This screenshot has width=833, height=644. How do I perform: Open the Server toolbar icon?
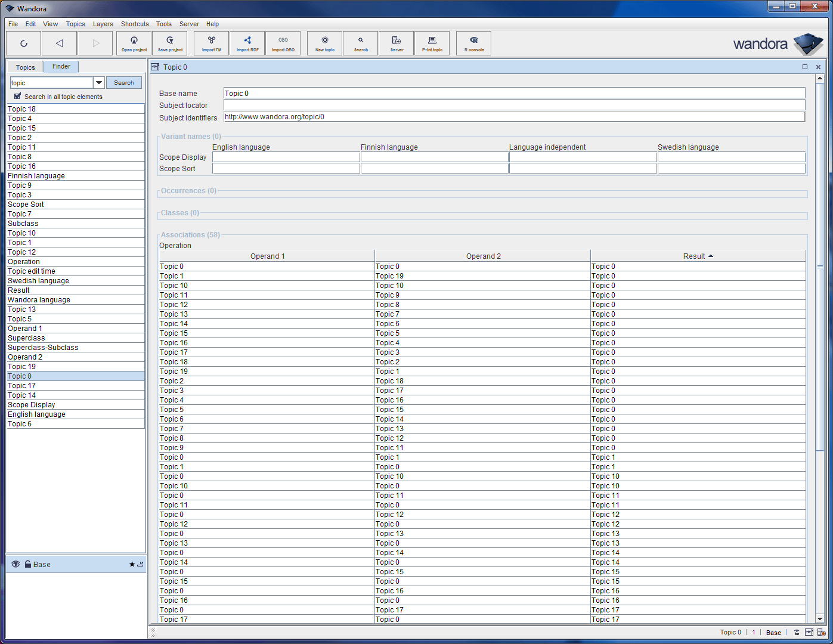tap(396, 42)
